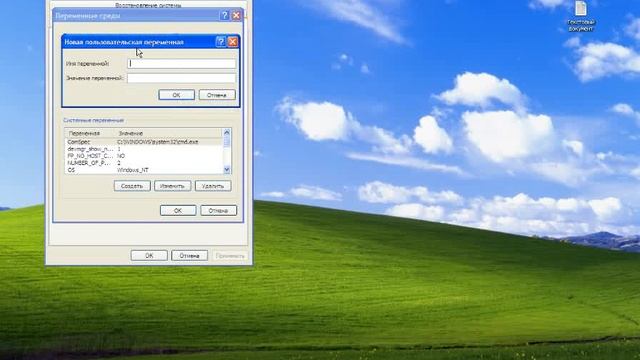Click help icon in Переменные среды dialog

click(x=224, y=16)
